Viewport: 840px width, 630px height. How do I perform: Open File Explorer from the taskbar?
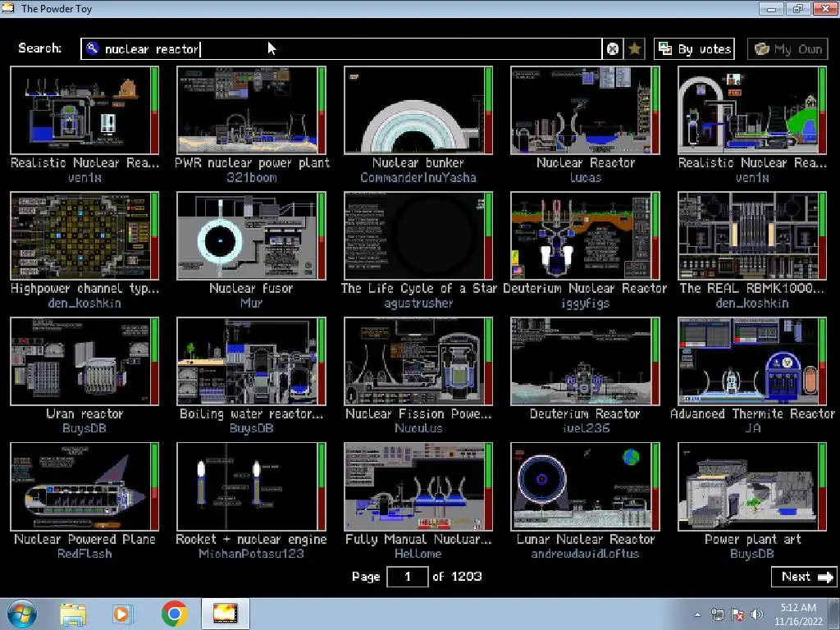73,614
